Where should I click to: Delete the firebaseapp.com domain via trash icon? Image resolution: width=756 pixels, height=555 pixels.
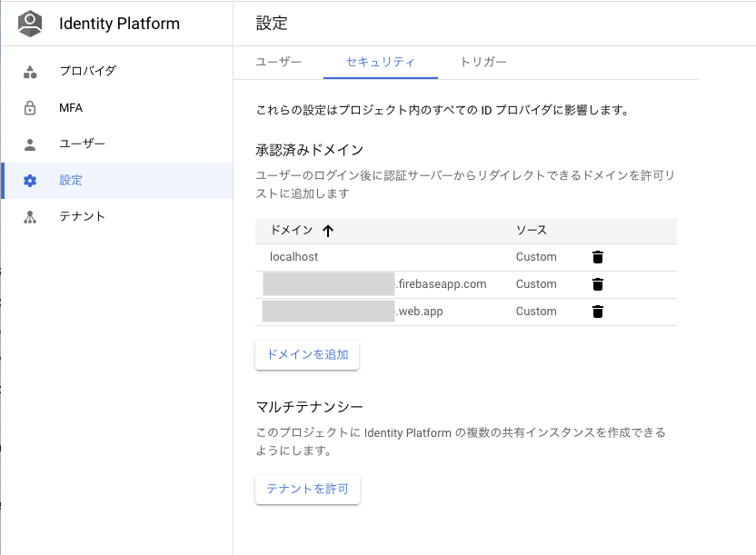597,284
